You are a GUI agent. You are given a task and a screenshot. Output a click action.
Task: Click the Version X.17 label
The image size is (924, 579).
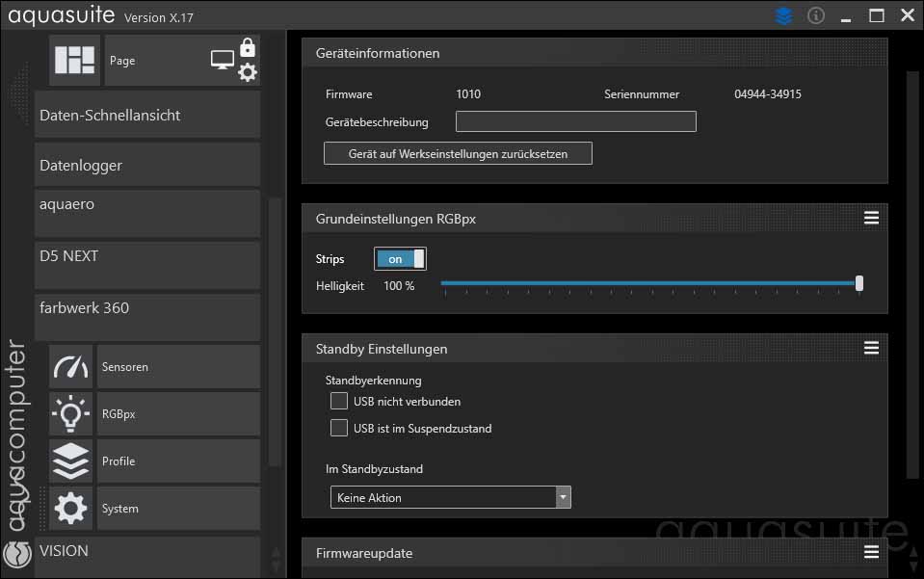click(159, 18)
